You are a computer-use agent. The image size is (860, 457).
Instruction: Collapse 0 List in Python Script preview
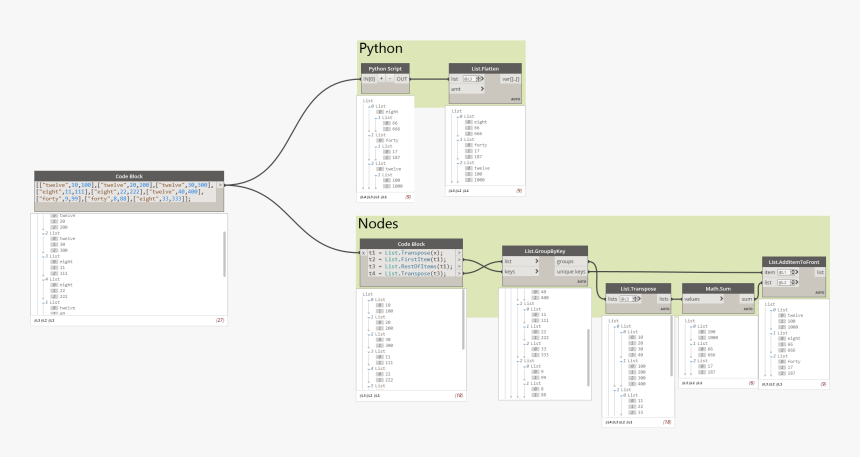[x=369, y=106]
